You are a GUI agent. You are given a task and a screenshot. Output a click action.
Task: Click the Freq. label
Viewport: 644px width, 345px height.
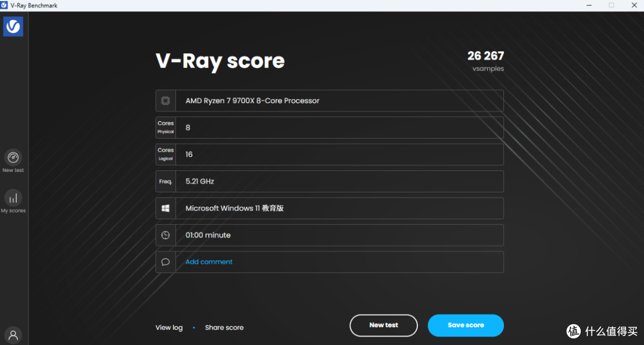pos(166,181)
